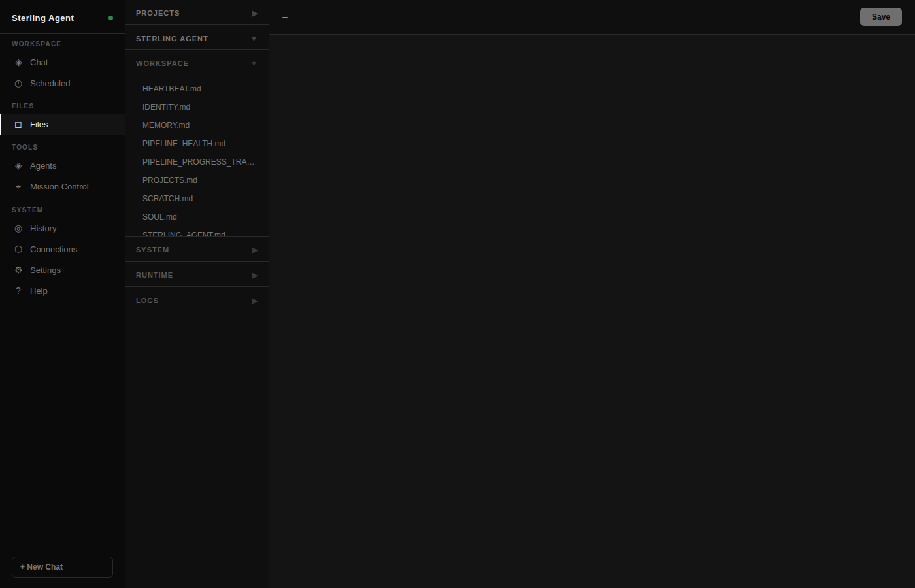Screen dimensions: 915x588
Task: Open Mission Control
Action: [x=62, y=187]
